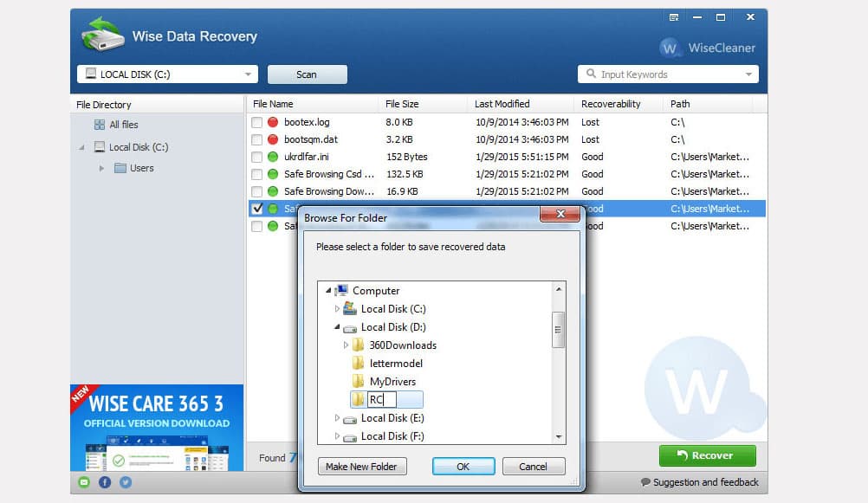Expand the Users folder in sidebar
This screenshot has height=503, width=868.
coord(101,168)
